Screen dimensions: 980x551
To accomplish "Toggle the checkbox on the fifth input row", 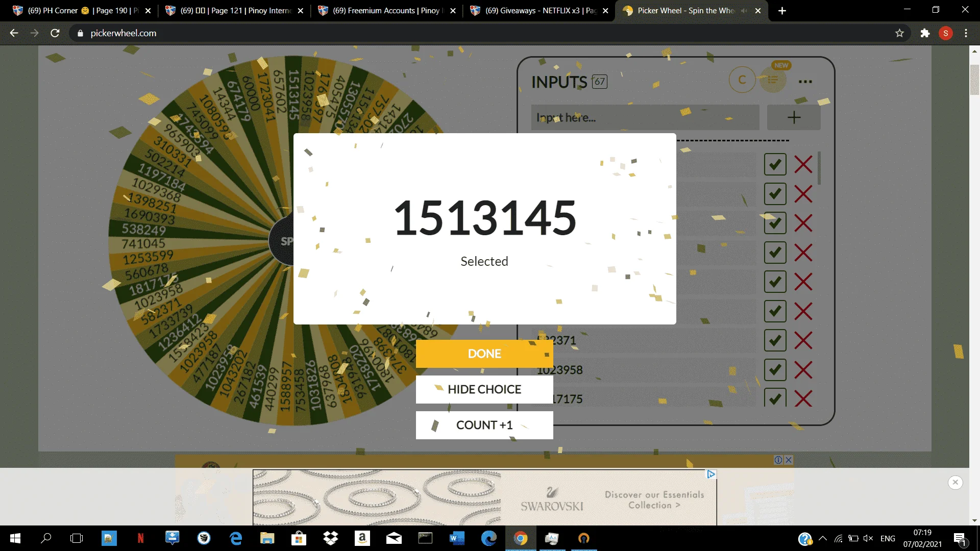I will click(775, 282).
